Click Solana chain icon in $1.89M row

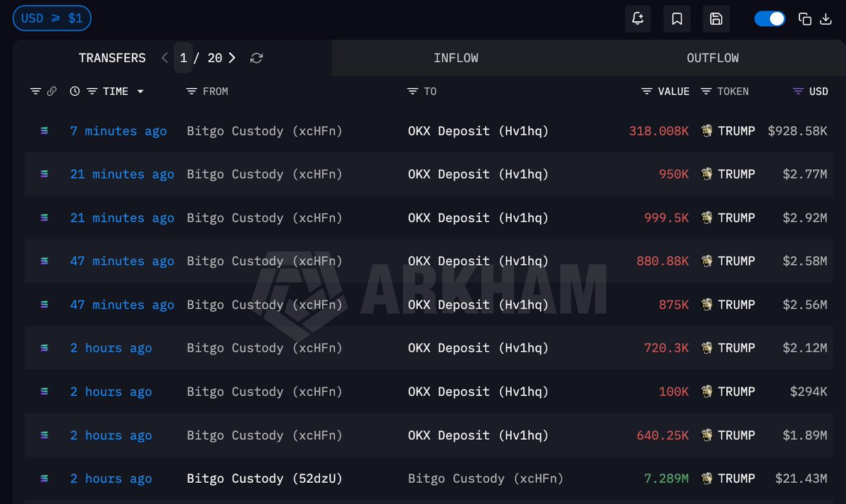(44, 435)
